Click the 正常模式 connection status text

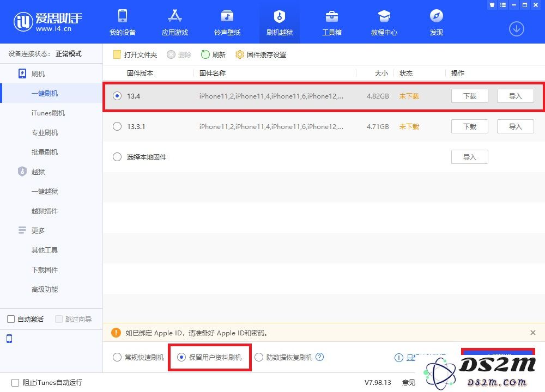(69, 53)
